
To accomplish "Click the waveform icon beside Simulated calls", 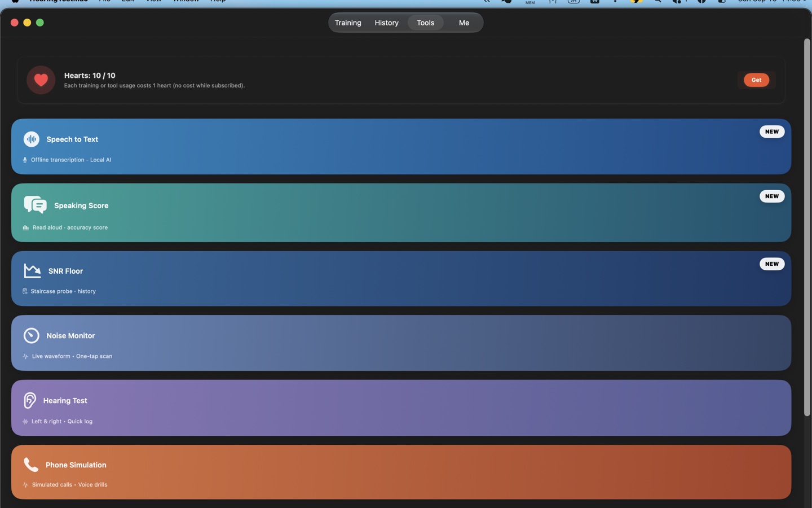I will [25, 485].
